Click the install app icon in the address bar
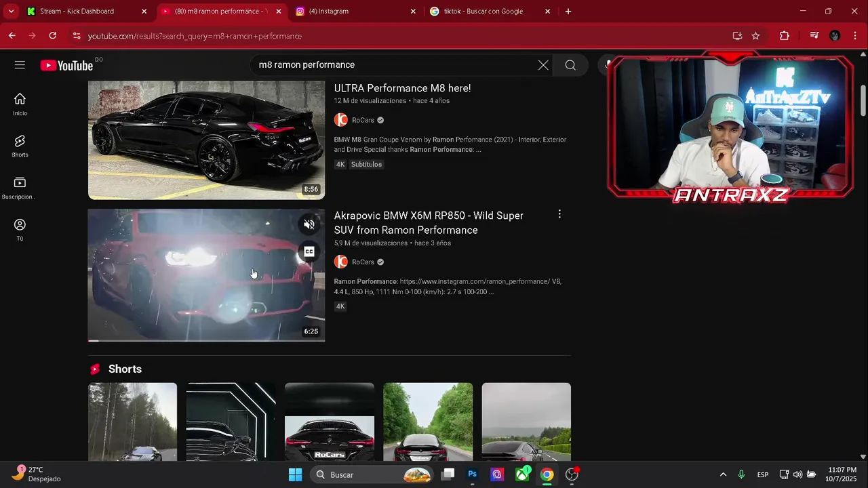Screen dimensions: 868x488 pyautogui.click(x=737, y=36)
